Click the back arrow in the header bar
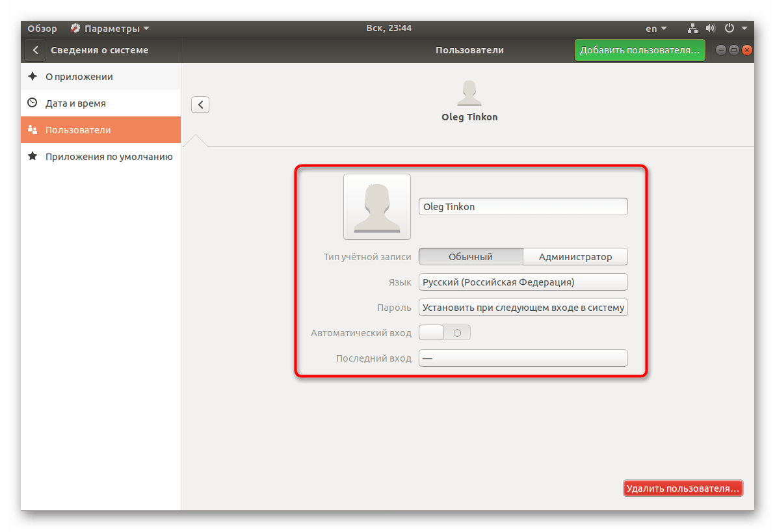775x532 pixels. [35, 50]
